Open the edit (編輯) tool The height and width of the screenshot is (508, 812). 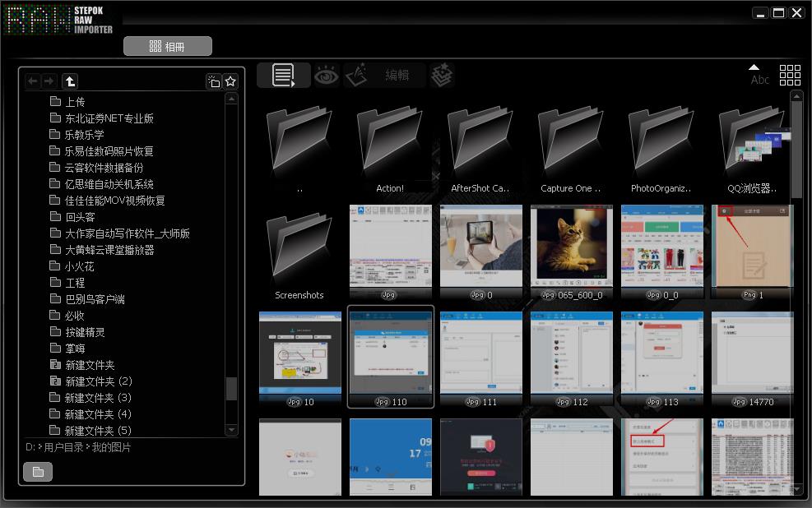(x=384, y=76)
